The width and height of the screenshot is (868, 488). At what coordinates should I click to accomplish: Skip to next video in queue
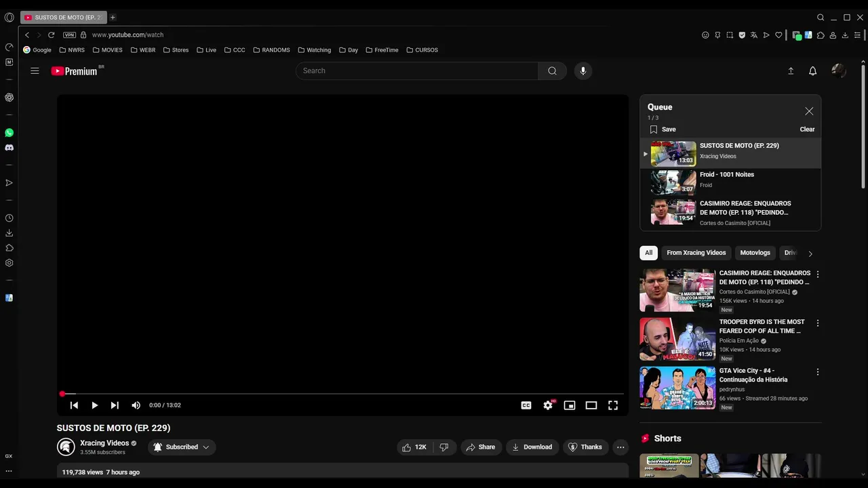[115, 405]
